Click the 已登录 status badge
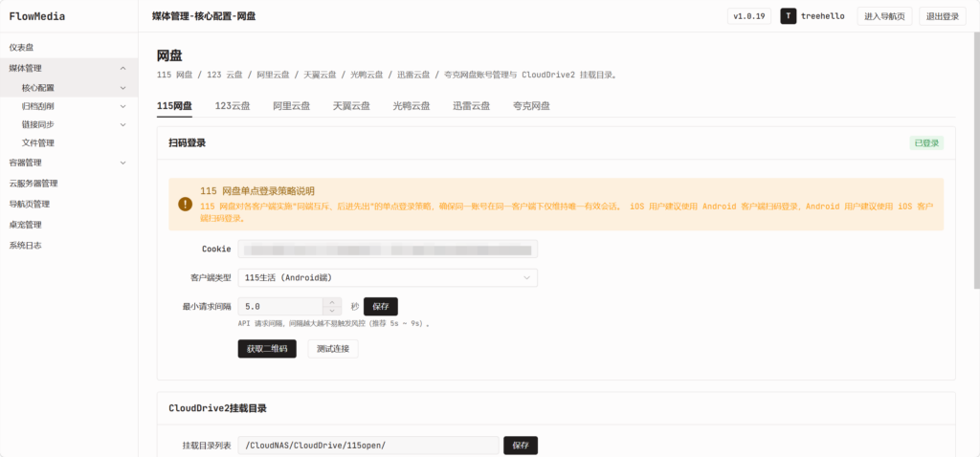The image size is (980, 457). pyautogui.click(x=926, y=143)
